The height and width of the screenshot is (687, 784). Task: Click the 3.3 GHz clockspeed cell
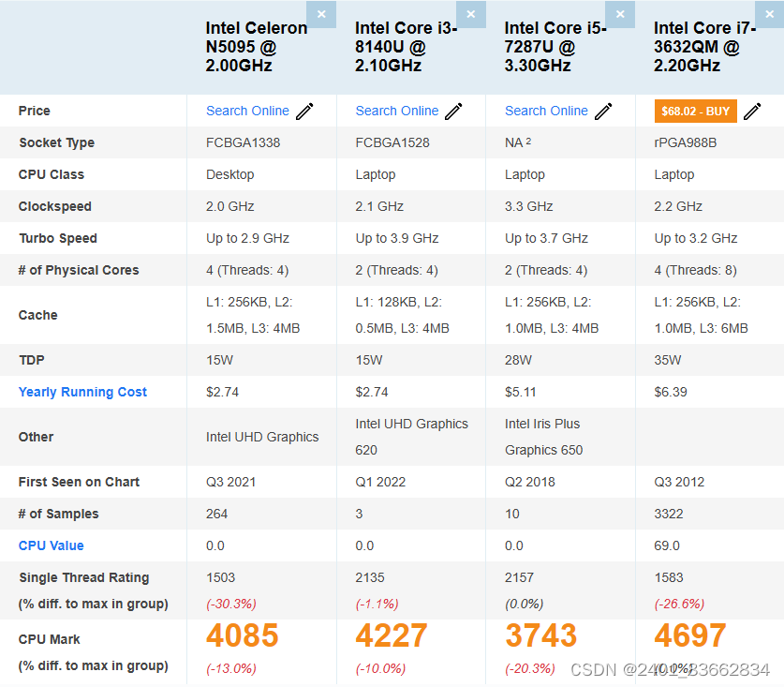(529, 206)
